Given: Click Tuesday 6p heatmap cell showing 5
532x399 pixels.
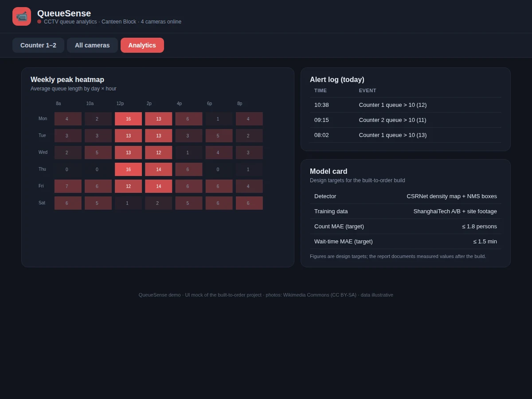Looking at the screenshot, I should pyautogui.click(x=219, y=136).
